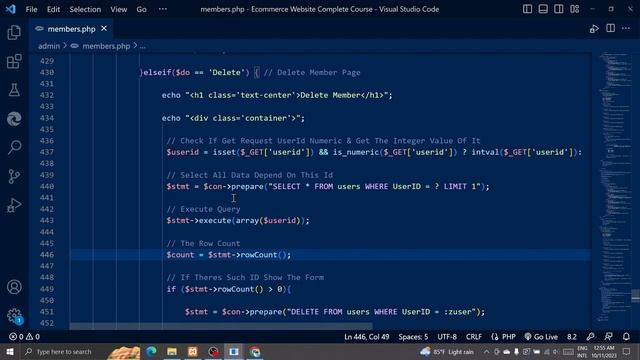The image size is (640, 360).
Task: Click the run or debug PHP file icon
Action: pyautogui.click(x=594, y=29)
